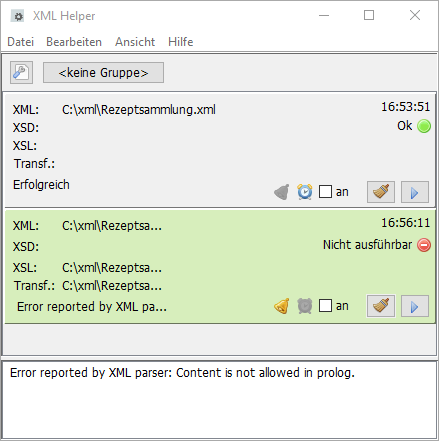Select the Rezeptsammlung.xml XML path in first job
This screenshot has width=439, height=441.
(x=139, y=110)
